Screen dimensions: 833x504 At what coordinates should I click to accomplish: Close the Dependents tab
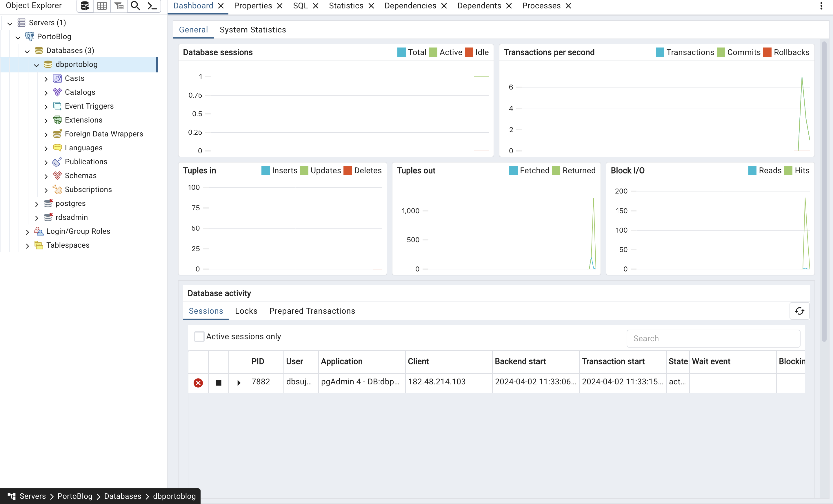pyautogui.click(x=509, y=6)
